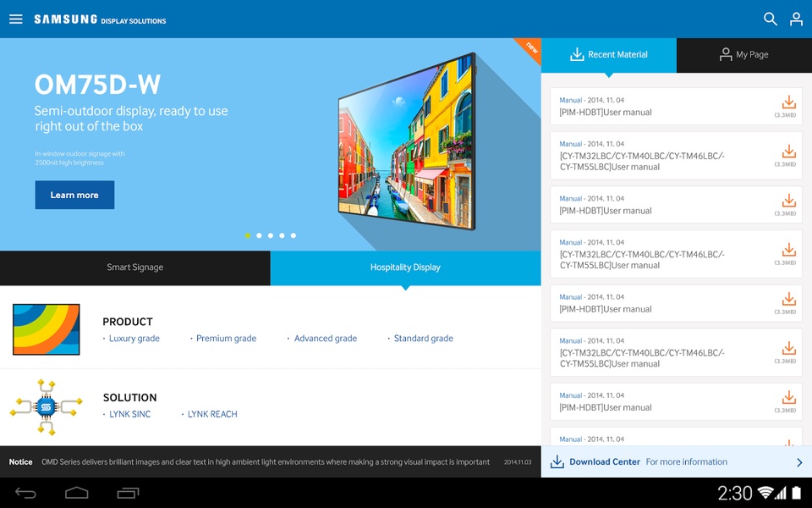Open the LYNK REACH solution link
This screenshot has width=812, height=508.
tap(211, 414)
